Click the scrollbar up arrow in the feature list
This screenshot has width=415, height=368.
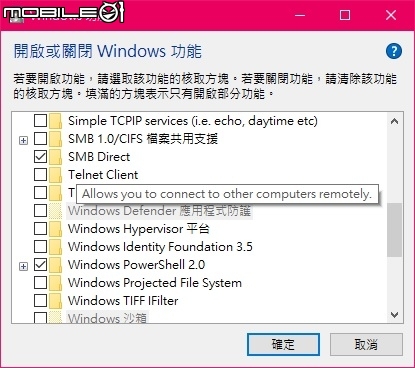pyautogui.click(x=395, y=121)
